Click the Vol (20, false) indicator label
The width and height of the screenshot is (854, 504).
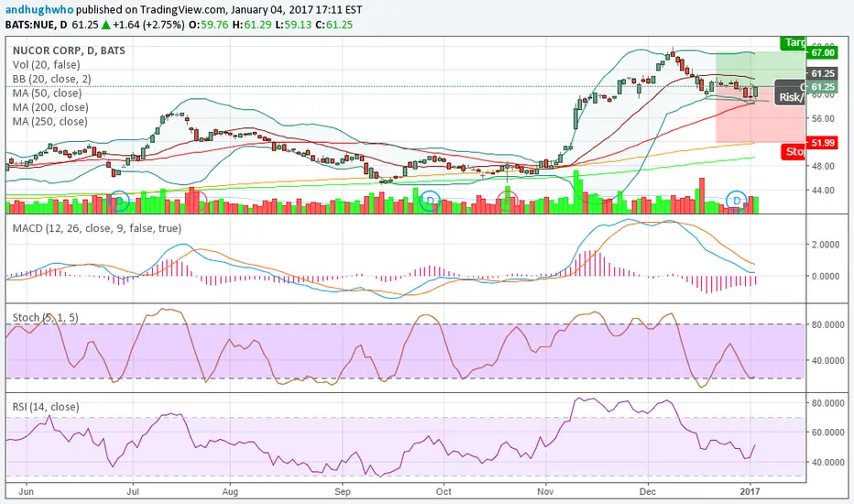(x=47, y=65)
